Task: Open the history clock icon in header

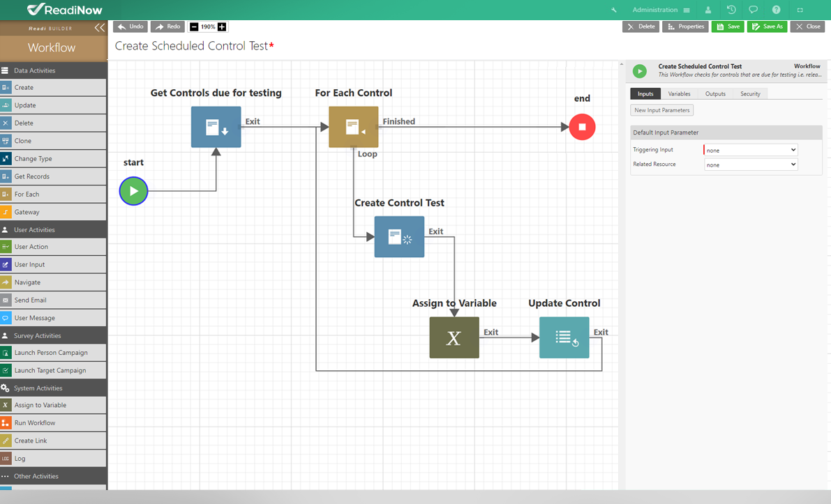Action: tap(731, 10)
